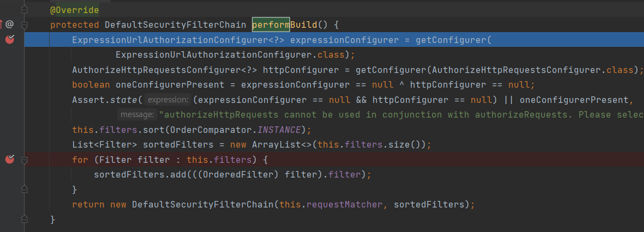
Task: Click the List<Filter> type declaration
Action: coord(105,144)
